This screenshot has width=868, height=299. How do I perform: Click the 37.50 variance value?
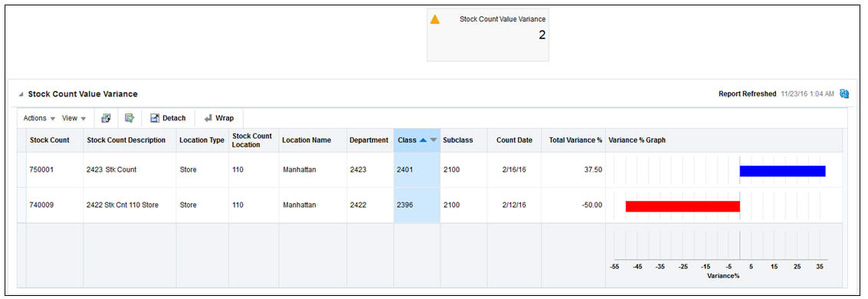click(593, 169)
